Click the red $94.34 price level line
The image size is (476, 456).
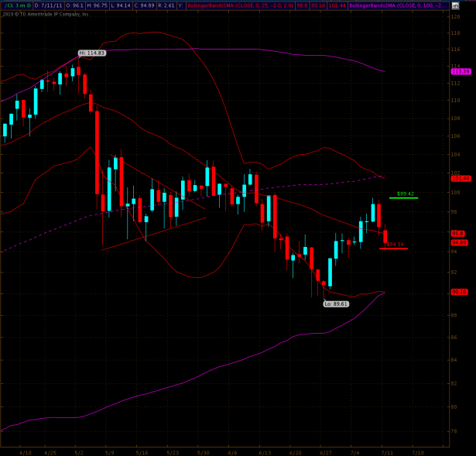pos(394,248)
